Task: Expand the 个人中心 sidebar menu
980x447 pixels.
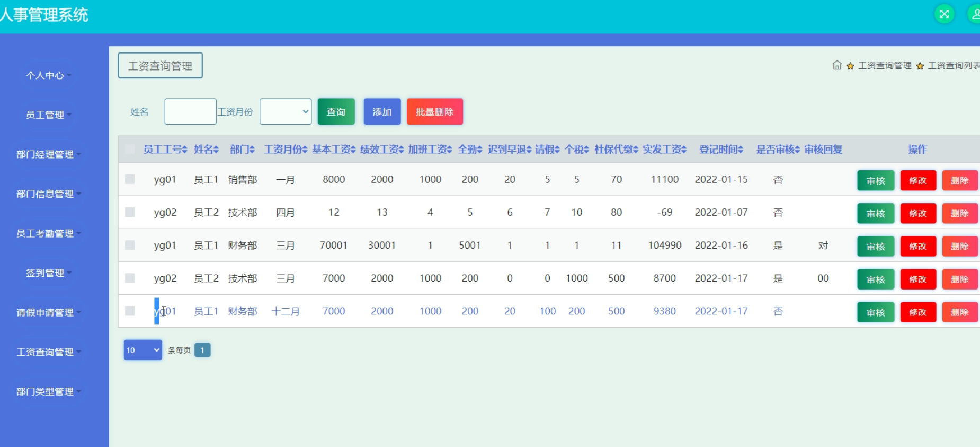Action: (48, 75)
